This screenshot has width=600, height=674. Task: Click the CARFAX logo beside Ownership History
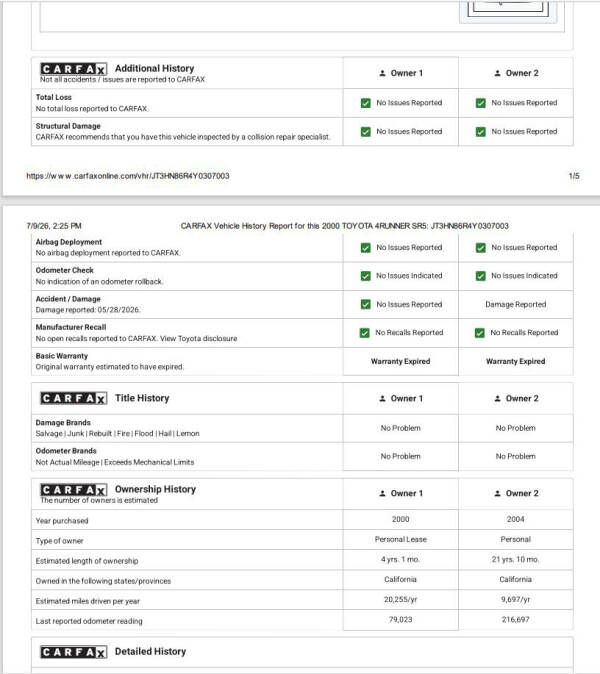point(73,490)
